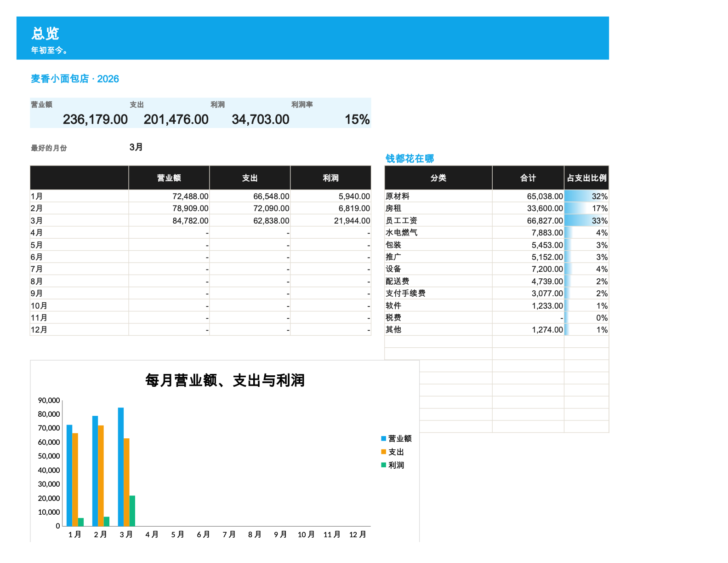Click the 合计 column header
Viewport: 728px width, 563px height.
coord(528,178)
